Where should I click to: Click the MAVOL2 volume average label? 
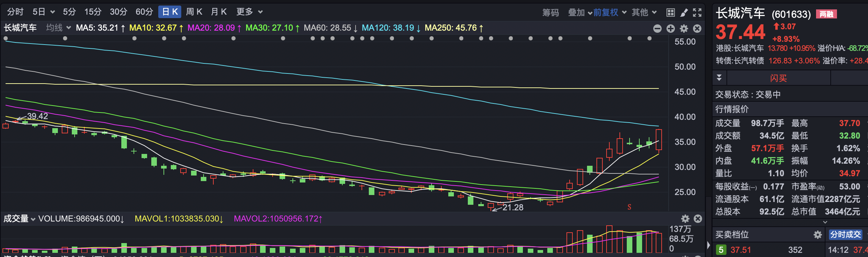tap(278, 219)
